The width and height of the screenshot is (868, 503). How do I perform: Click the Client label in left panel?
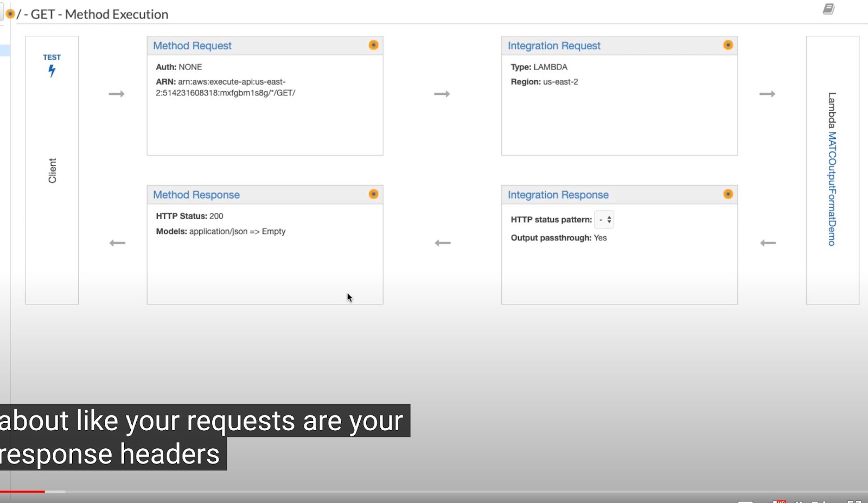pyautogui.click(x=52, y=170)
